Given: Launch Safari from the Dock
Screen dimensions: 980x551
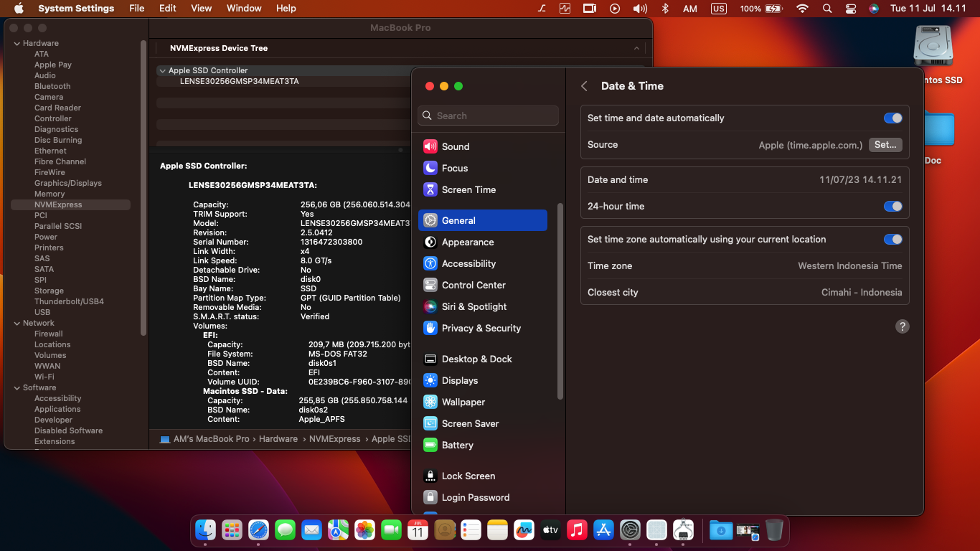Looking at the screenshot, I should [x=258, y=529].
